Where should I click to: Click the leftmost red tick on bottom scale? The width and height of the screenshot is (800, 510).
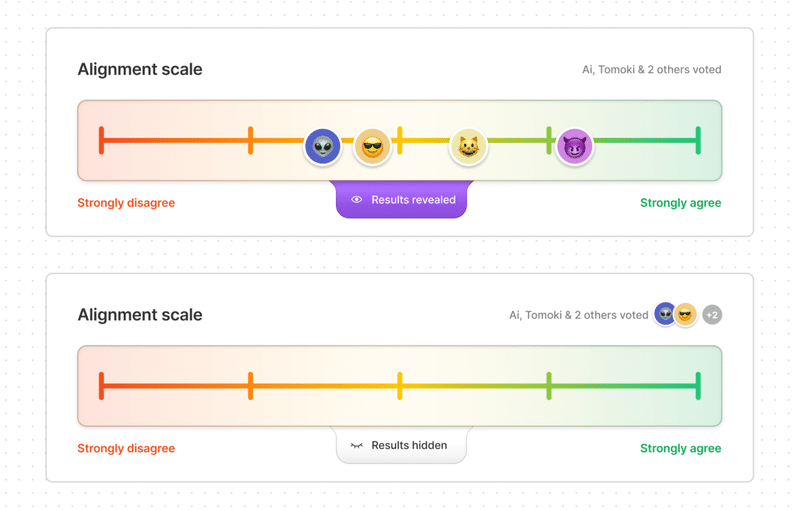tap(102, 386)
